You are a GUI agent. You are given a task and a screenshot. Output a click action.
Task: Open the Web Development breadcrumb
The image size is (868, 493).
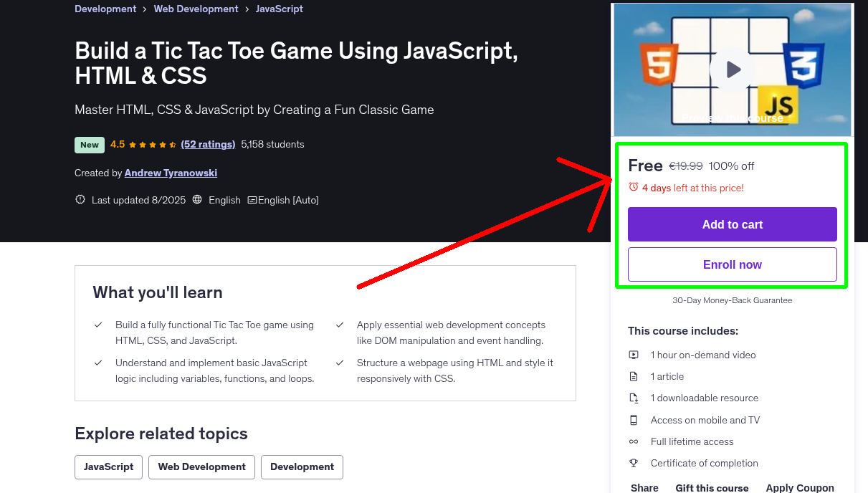[196, 9]
